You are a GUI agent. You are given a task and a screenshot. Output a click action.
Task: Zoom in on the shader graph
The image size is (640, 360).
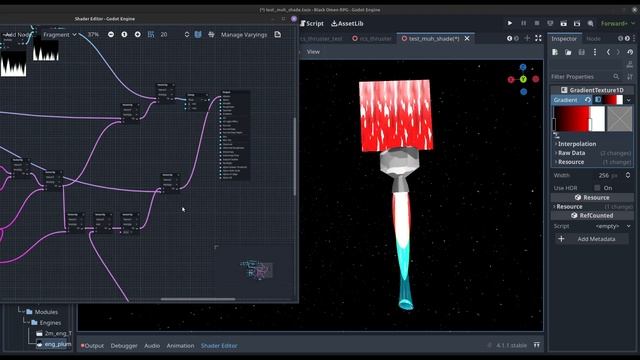tap(138, 35)
